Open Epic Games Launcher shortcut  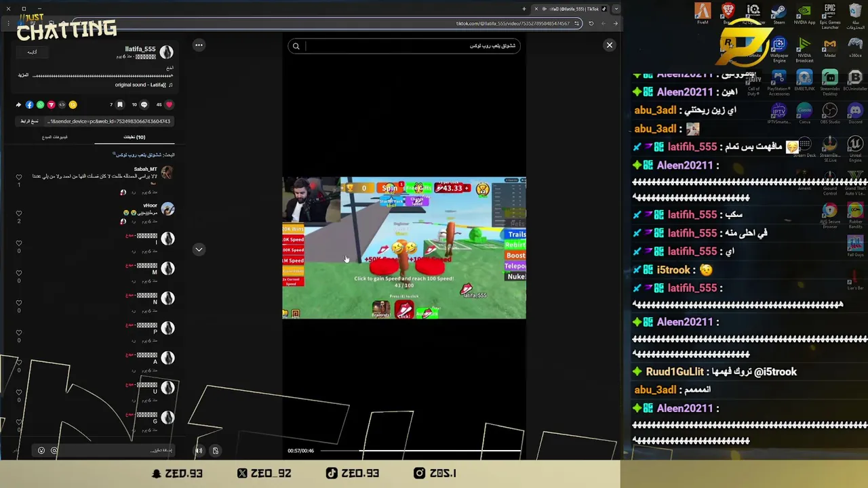pos(830,16)
